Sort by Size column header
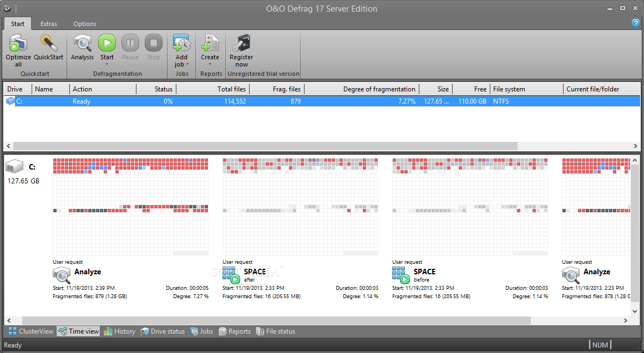 coord(435,89)
